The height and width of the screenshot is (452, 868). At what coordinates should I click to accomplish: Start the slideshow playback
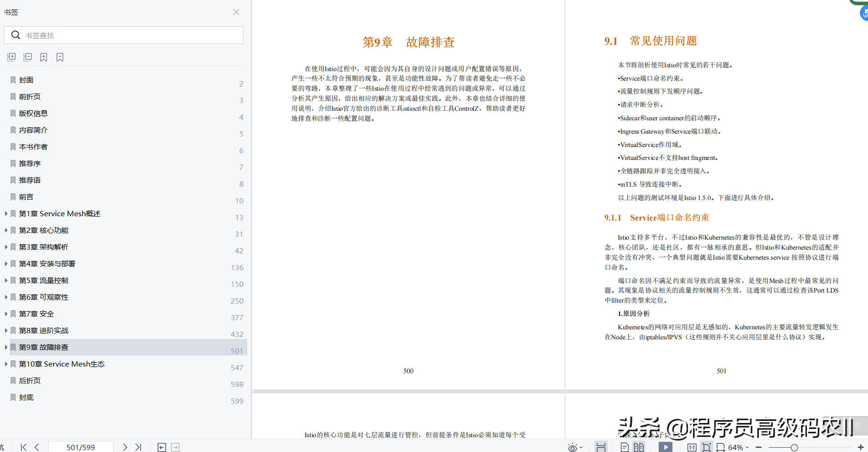pyautogui.click(x=666, y=447)
